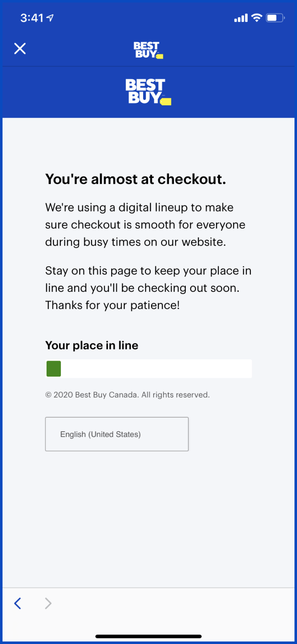Tap the 3:41 clock in the status bar
The height and width of the screenshot is (644, 297).
[x=31, y=18]
